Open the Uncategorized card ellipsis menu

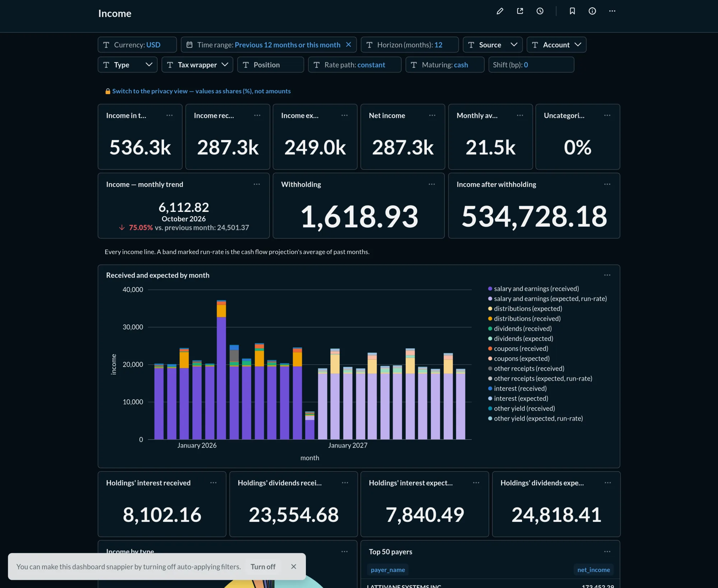pos(607,115)
